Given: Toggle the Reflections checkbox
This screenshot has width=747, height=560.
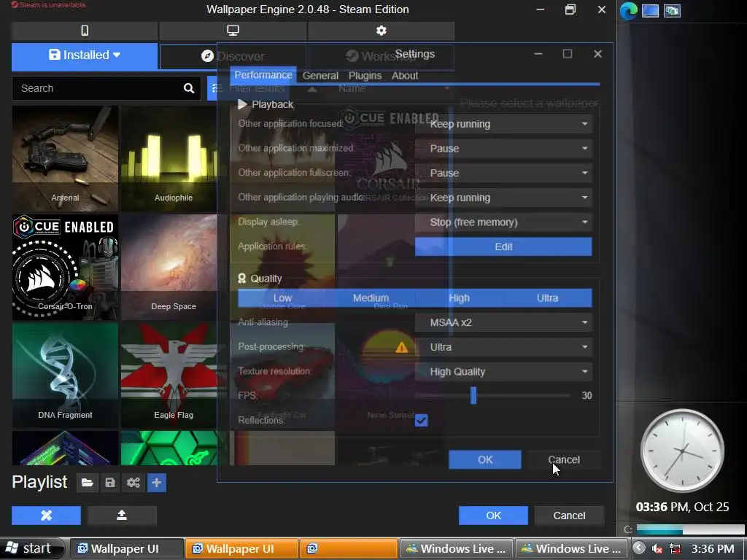Looking at the screenshot, I should [x=421, y=420].
